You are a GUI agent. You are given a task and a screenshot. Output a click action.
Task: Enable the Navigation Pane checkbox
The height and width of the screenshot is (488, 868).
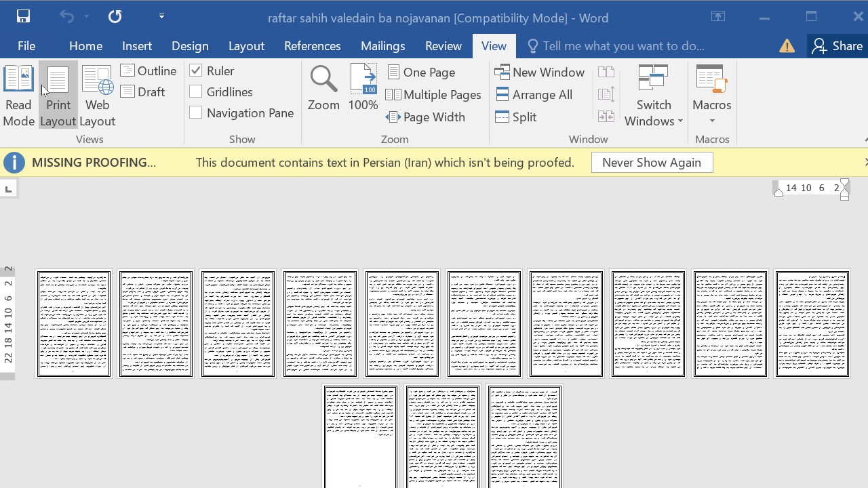[196, 113]
